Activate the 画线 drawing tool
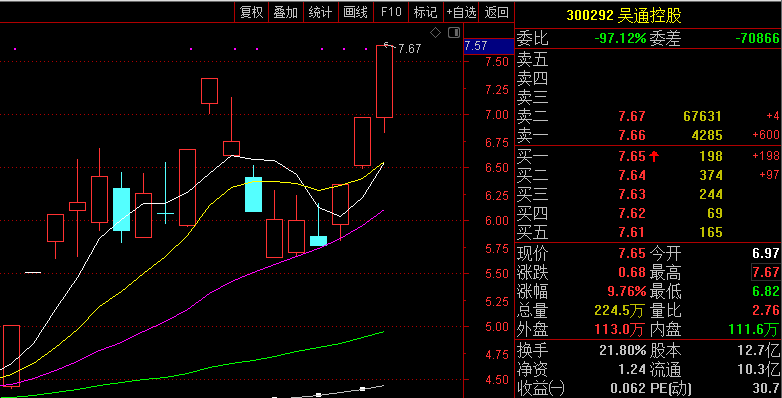The height and width of the screenshot is (398, 782). pyautogui.click(x=356, y=12)
